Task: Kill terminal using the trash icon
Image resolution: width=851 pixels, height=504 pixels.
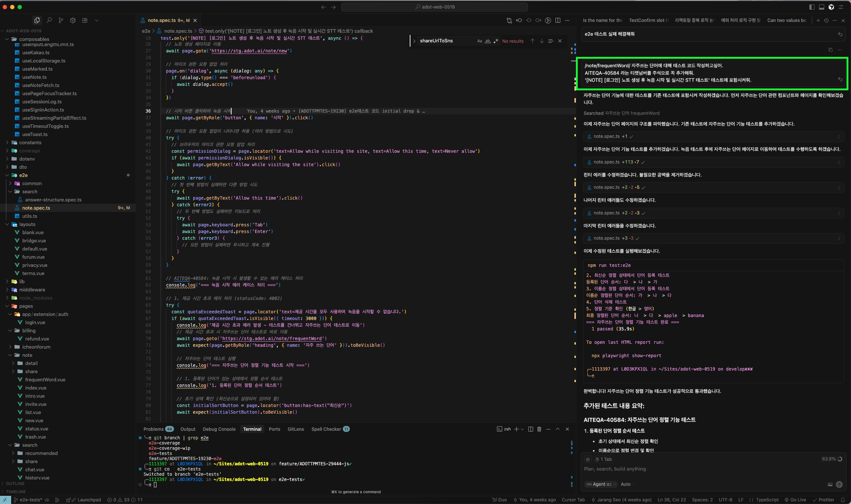Action: pyautogui.click(x=539, y=429)
